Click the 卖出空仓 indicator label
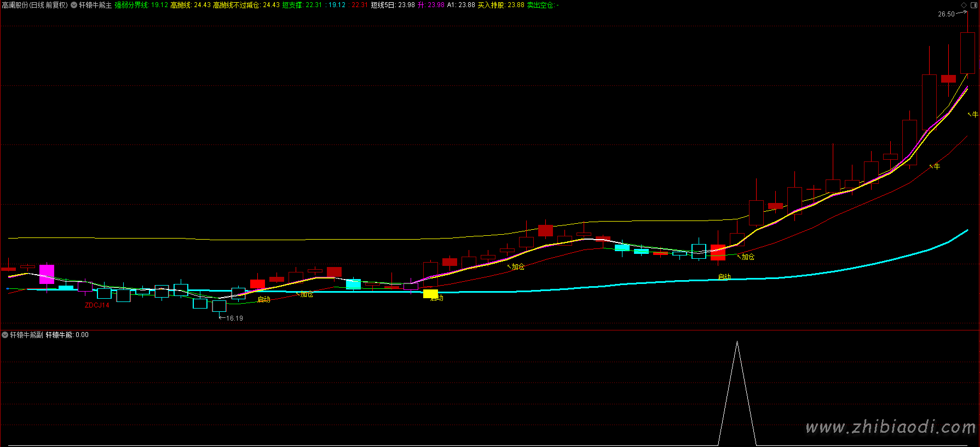Screen dimensions: 980x447 542,5
